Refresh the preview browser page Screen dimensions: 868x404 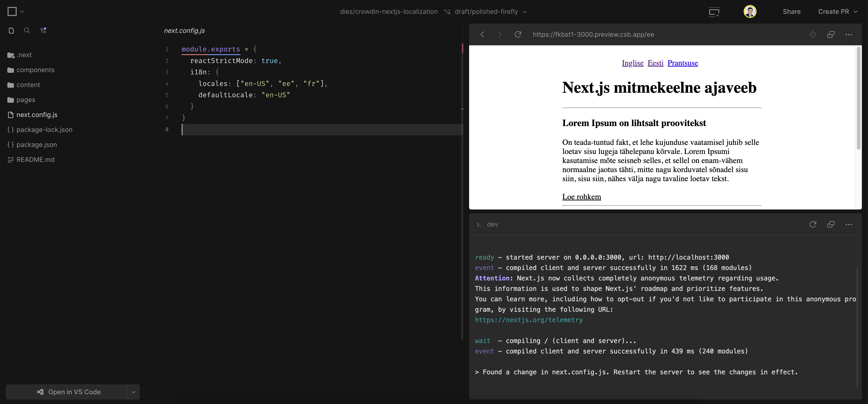point(518,34)
